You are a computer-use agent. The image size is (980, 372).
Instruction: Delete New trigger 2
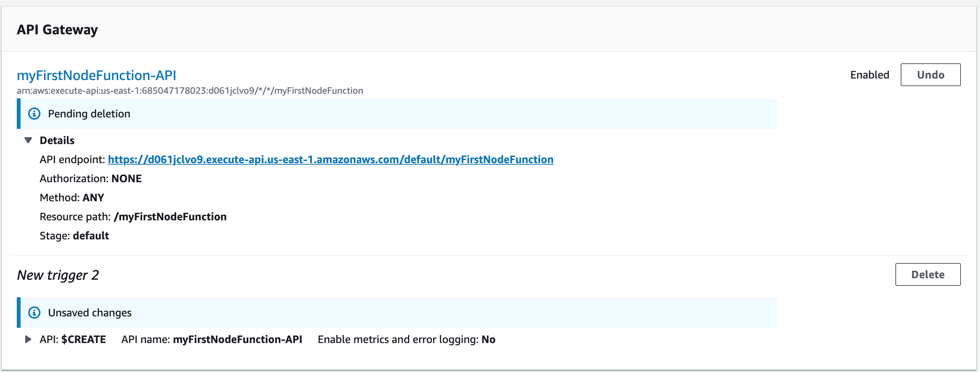(928, 274)
